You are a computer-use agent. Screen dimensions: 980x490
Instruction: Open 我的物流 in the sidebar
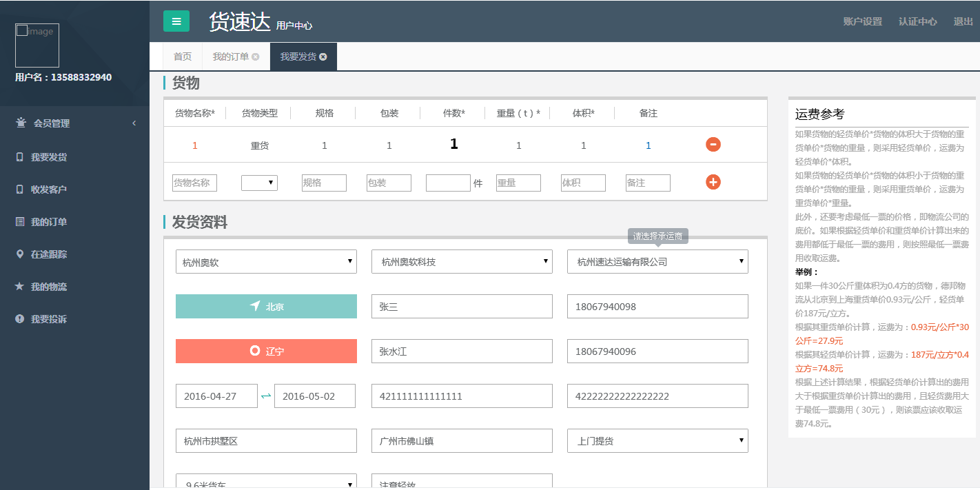[48, 287]
